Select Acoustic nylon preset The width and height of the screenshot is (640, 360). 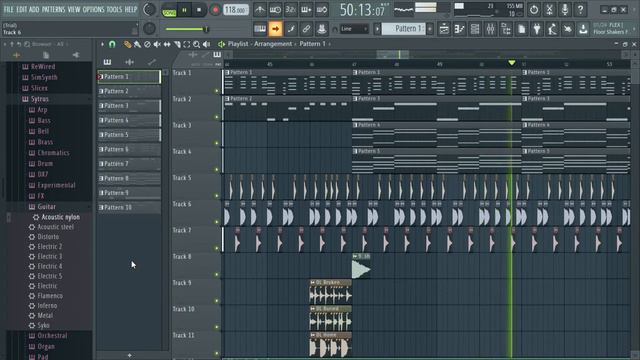[x=60, y=217]
